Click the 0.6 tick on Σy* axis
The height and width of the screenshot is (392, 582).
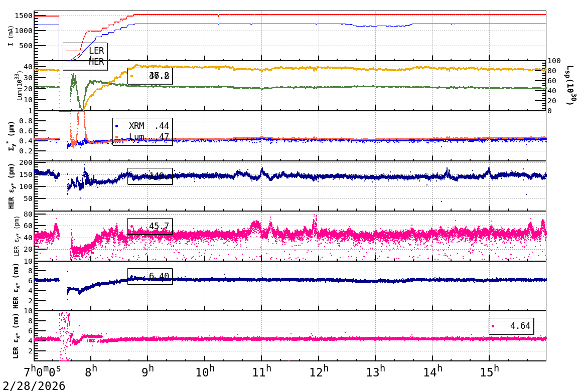pos(26,131)
